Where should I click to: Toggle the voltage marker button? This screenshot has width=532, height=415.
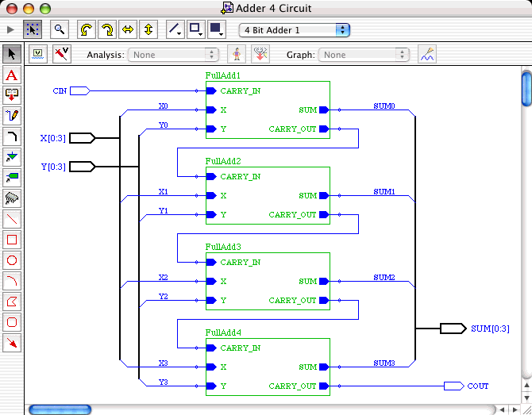pyautogui.click(x=38, y=55)
